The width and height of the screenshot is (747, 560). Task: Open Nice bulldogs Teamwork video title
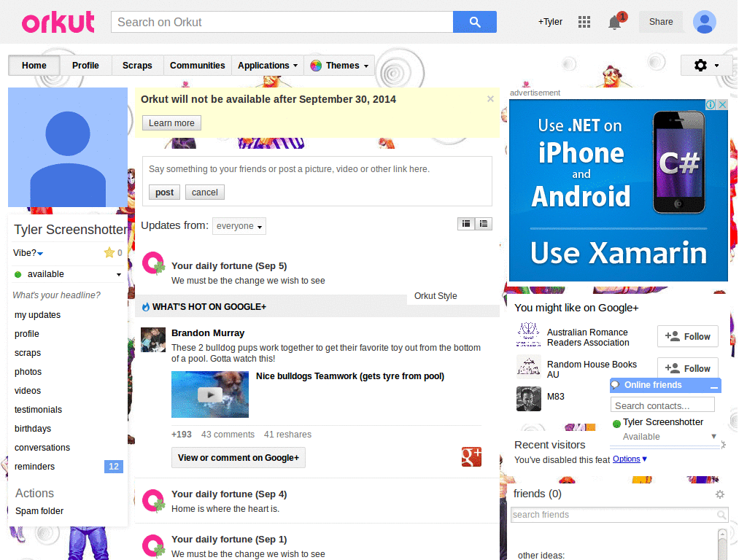tap(350, 376)
